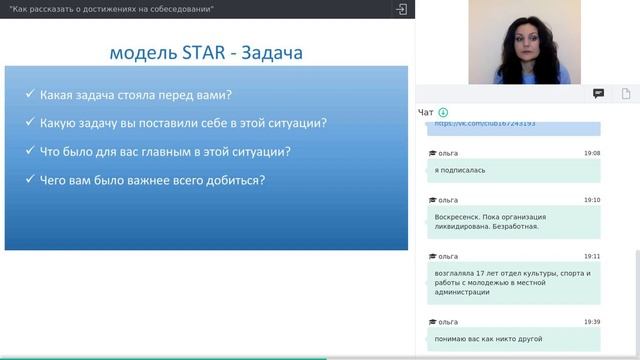Click the 19:08 timestamp in chat
640x360 pixels.
point(592,153)
